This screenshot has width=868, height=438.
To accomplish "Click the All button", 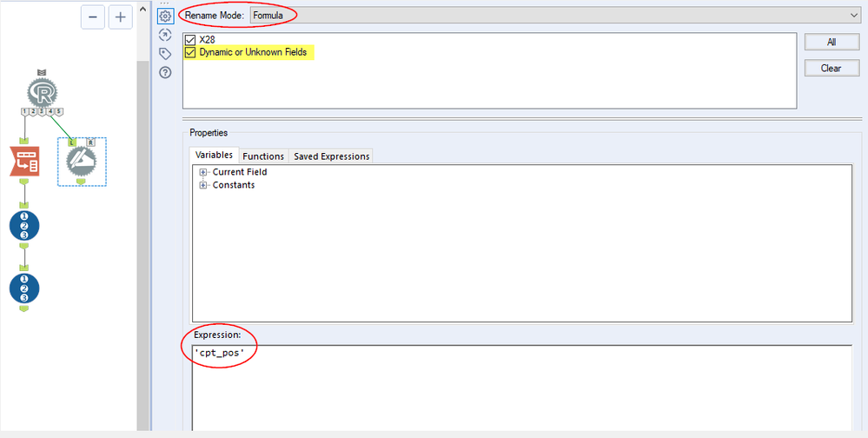I will (x=832, y=42).
